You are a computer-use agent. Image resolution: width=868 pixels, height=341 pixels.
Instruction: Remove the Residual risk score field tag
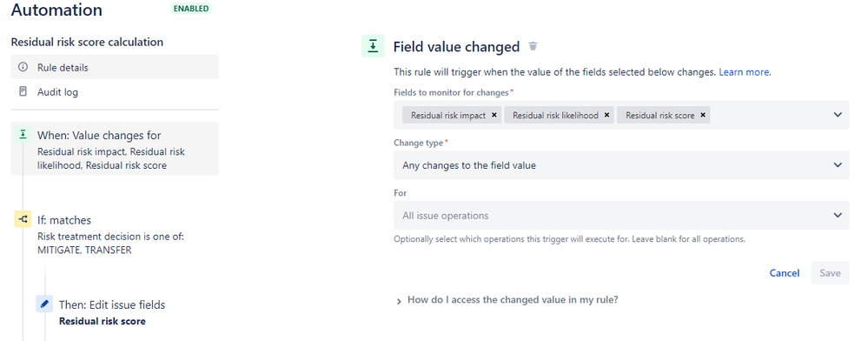coord(703,116)
